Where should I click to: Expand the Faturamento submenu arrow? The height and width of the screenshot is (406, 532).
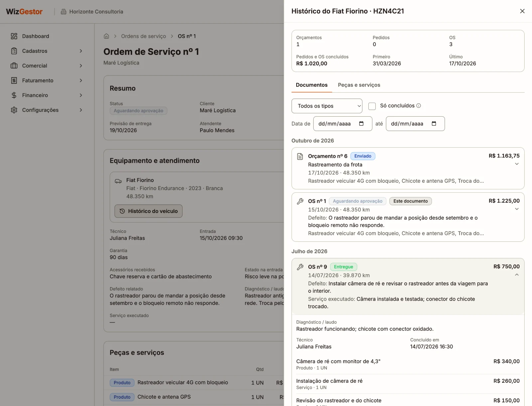[x=81, y=80]
